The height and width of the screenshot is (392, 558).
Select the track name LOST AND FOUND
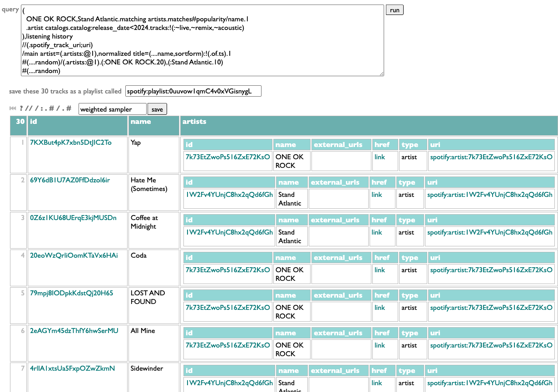(x=148, y=298)
